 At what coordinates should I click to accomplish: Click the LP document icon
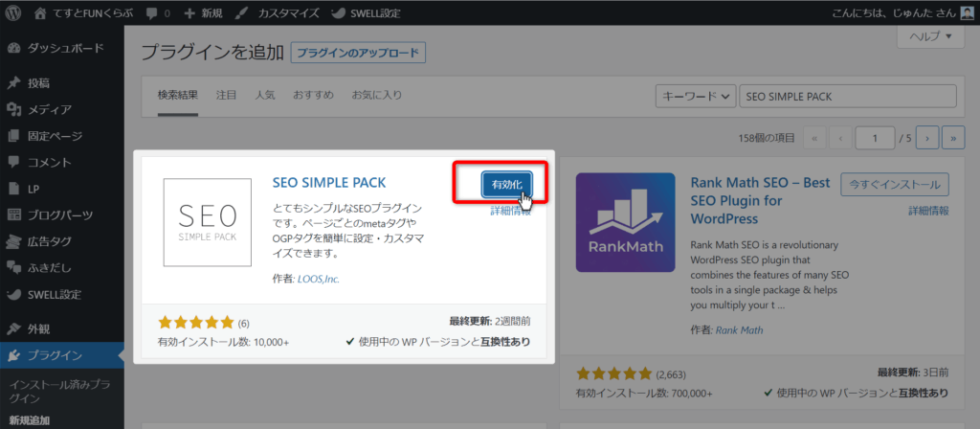pyautogui.click(x=13, y=189)
